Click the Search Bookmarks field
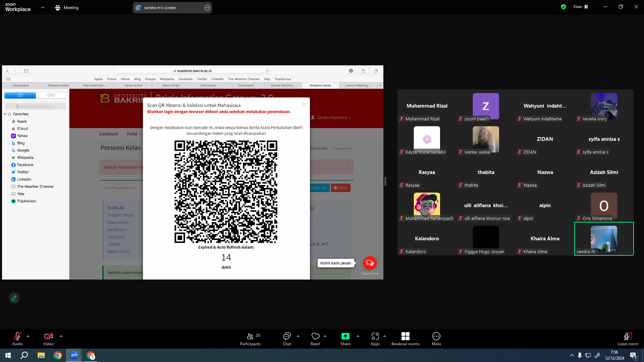644x362 pixels. tap(36, 107)
